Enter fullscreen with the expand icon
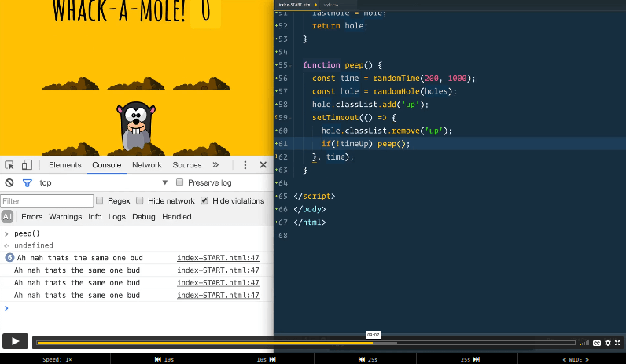The image size is (626, 364). [x=617, y=343]
